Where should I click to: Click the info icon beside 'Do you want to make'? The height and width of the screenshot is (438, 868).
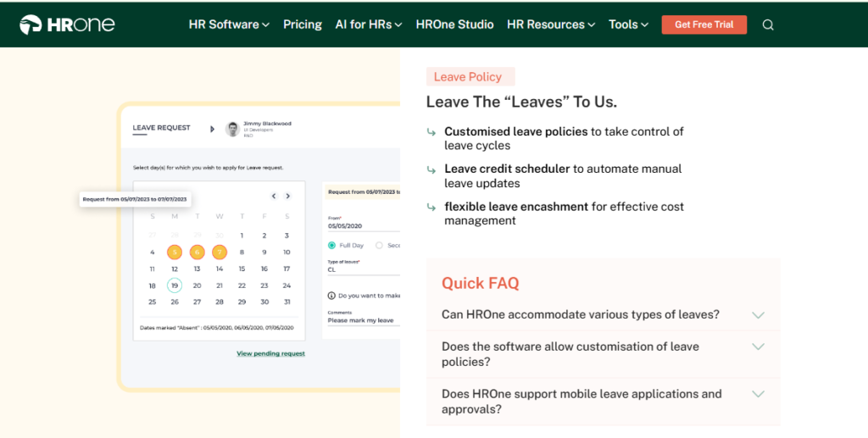331,296
